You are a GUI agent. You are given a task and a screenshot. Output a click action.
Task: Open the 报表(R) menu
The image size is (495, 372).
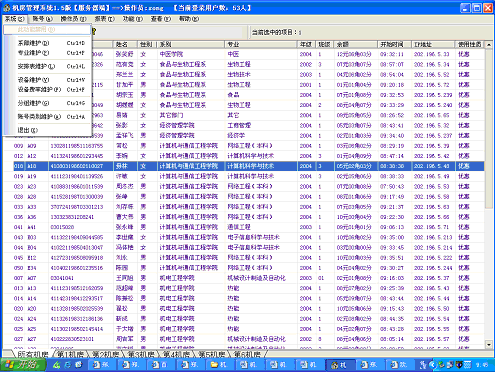pos(105,19)
